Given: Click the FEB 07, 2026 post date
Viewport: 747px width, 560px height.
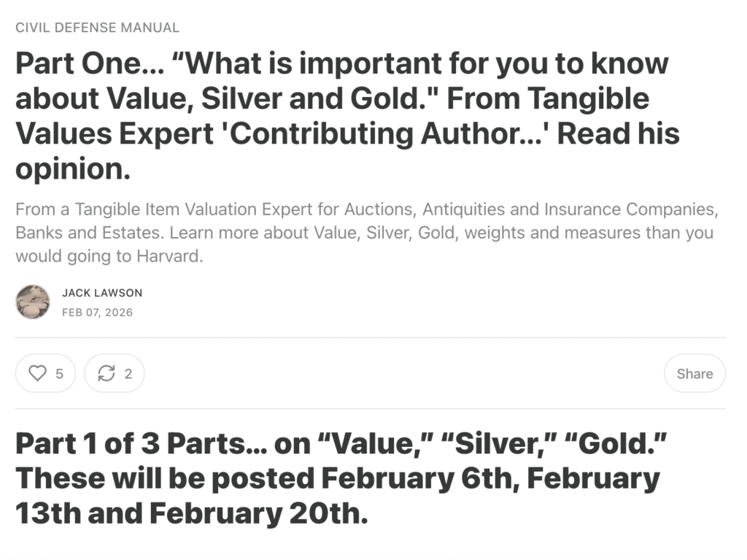Looking at the screenshot, I should pos(97,312).
